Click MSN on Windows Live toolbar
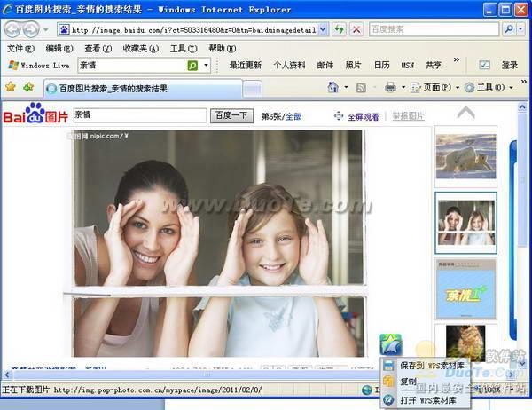The width and height of the screenshot is (532, 410). tap(408, 65)
